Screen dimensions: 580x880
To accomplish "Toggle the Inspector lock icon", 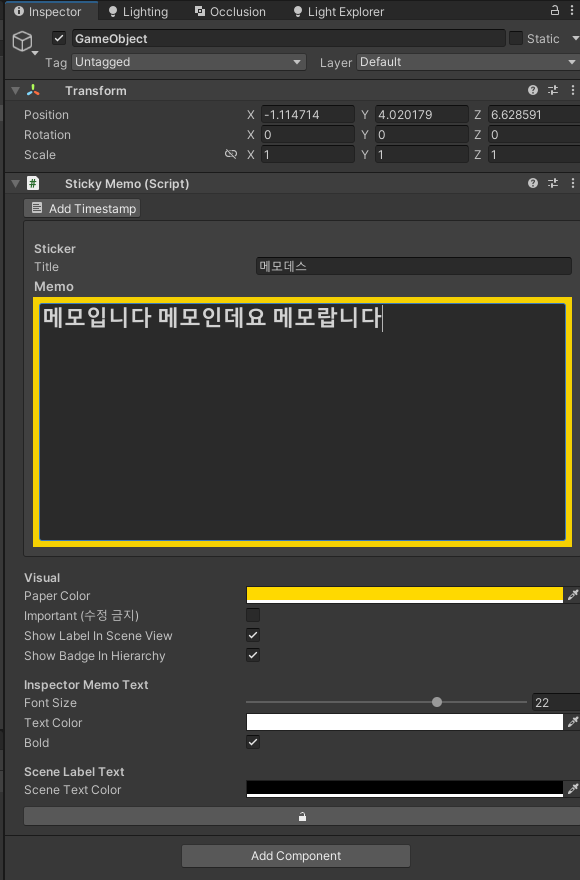I will tap(555, 10).
